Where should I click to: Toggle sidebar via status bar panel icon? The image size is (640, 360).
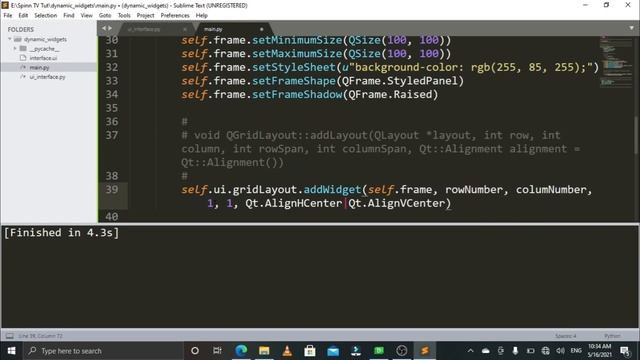click(x=9, y=336)
